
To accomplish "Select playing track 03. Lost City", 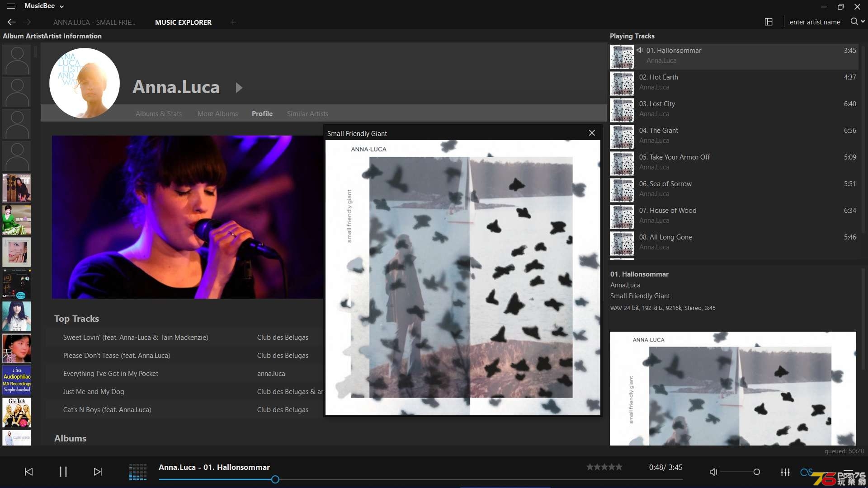I will 735,109.
